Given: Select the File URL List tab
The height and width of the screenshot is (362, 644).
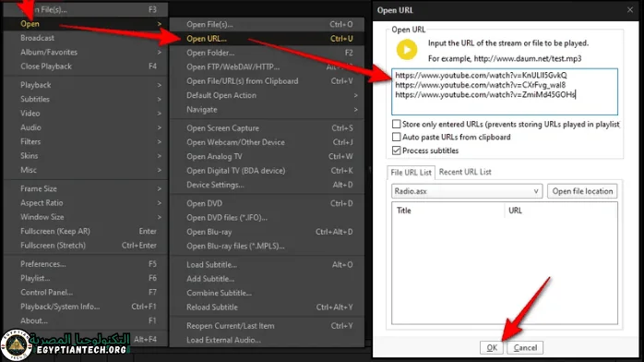Looking at the screenshot, I should click(x=411, y=173).
